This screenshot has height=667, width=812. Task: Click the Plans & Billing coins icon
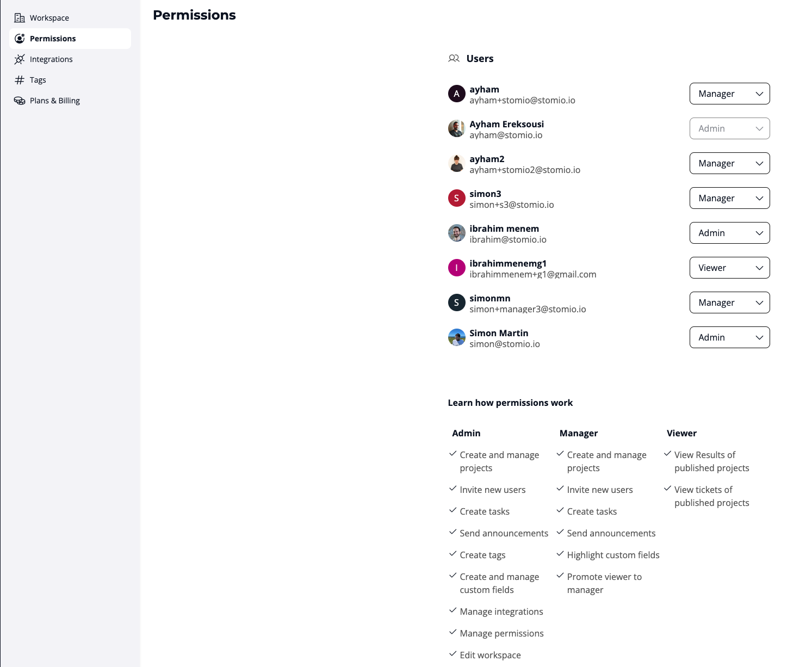click(x=20, y=101)
